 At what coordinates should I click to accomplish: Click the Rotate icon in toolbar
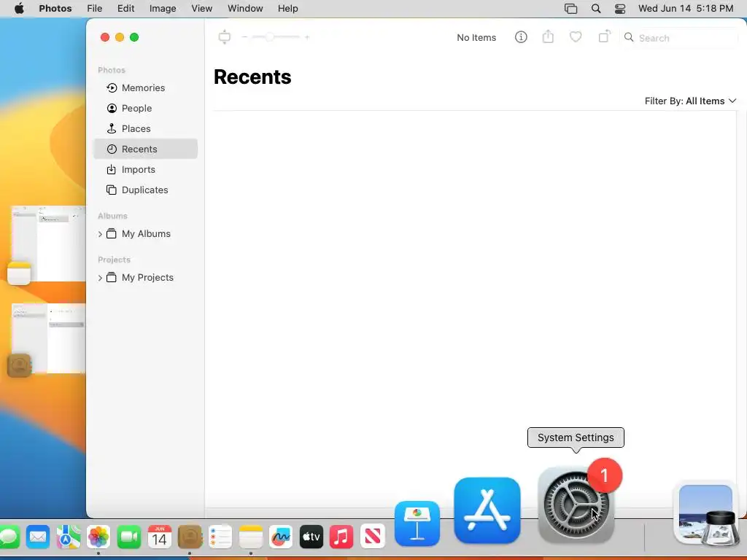point(604,36)
